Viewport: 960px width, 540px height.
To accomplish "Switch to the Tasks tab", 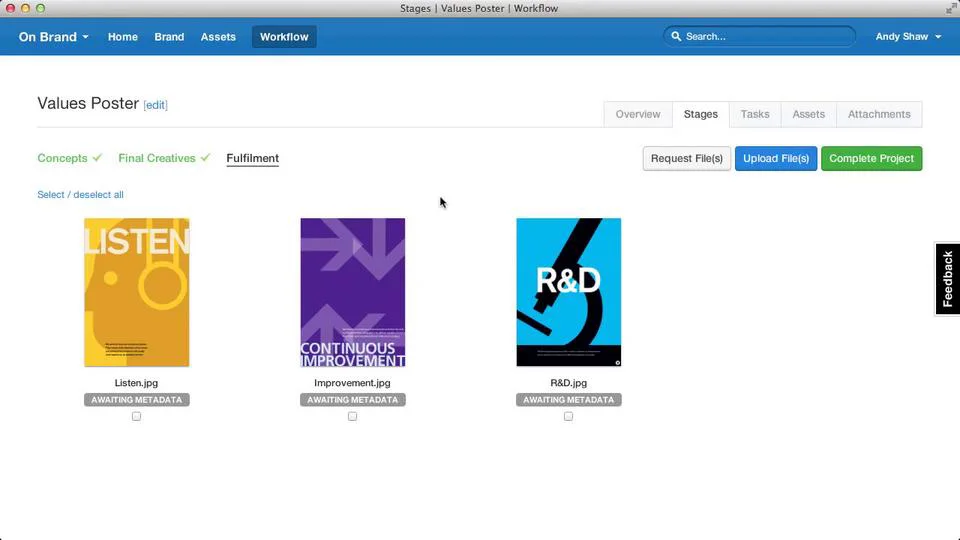I will coord(755,114).
